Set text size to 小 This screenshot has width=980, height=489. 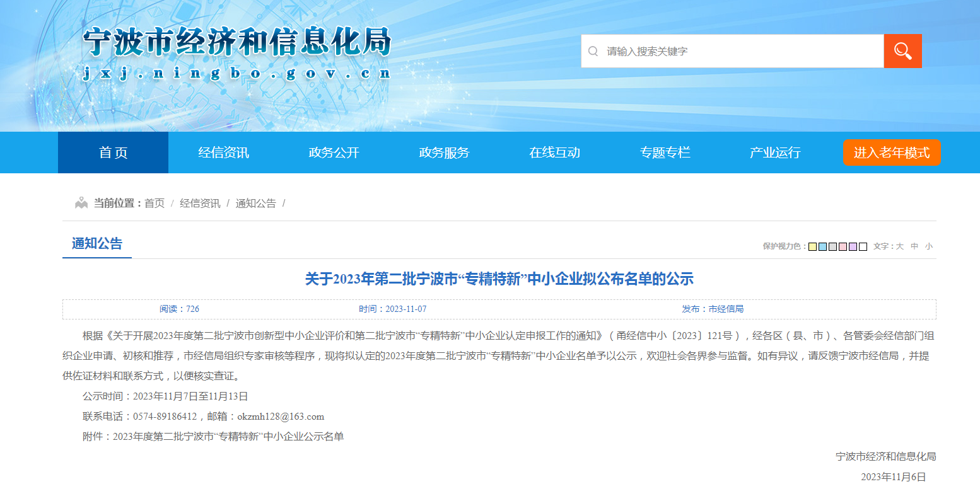pos(928,246)
